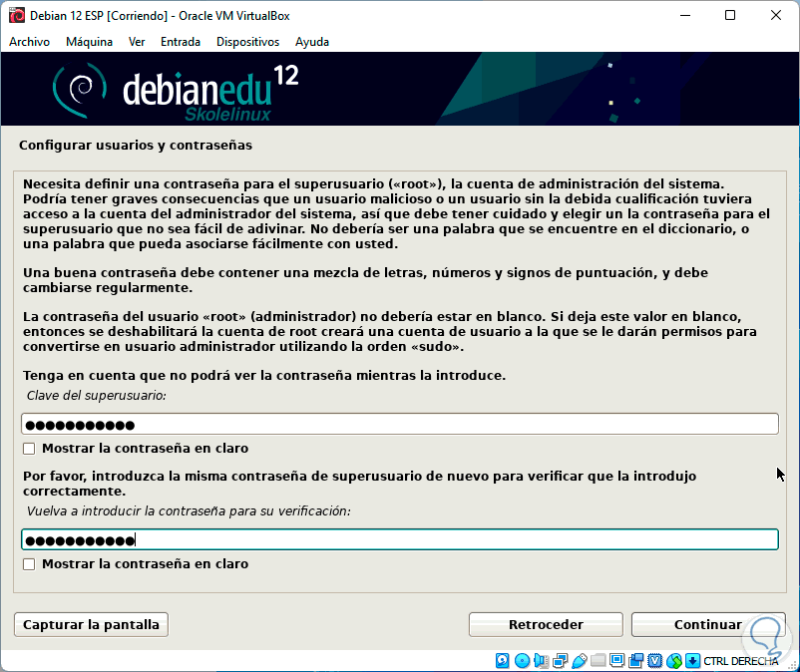This screenshot has height=672, width=800.
Task: Minimize the VirtualBox window
Action: [x=685, y=15]
